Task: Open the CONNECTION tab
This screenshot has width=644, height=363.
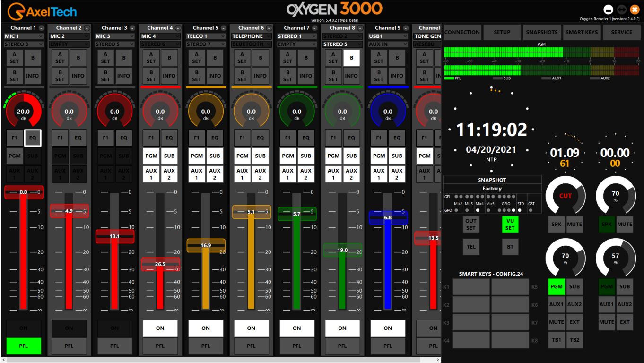Action: coord(462,32)
